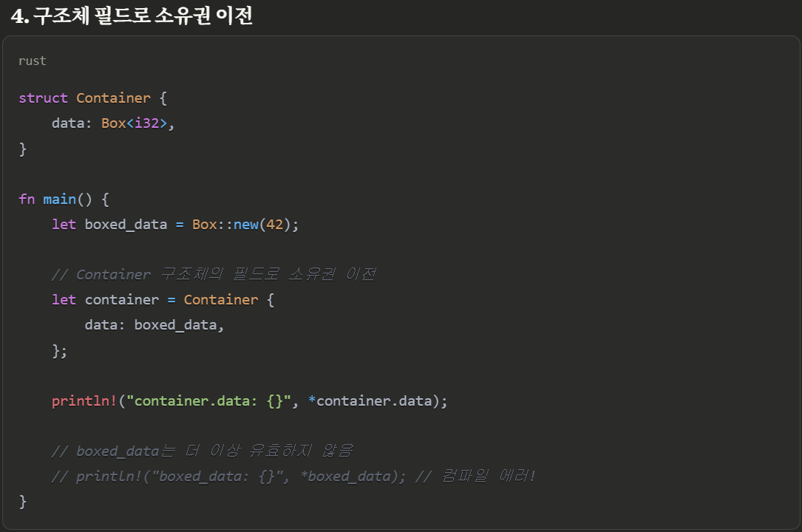802x532 pixels.
Task: Click the final closing brace of main
Action: coord(22,502)
